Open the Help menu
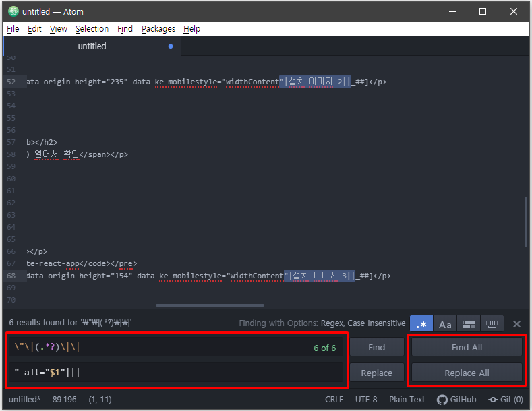Image resolution: width=532 pixels, height=411 pixels. coord(191,29)
